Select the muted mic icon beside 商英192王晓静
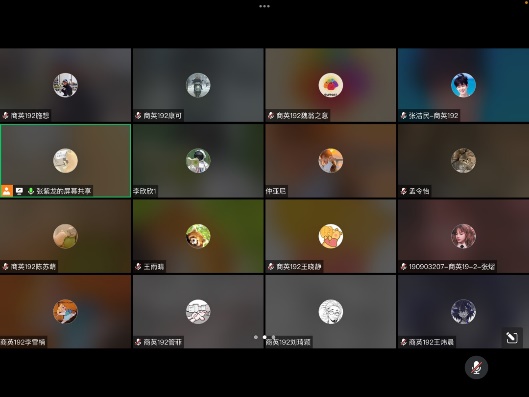 (x=271, y=267)
